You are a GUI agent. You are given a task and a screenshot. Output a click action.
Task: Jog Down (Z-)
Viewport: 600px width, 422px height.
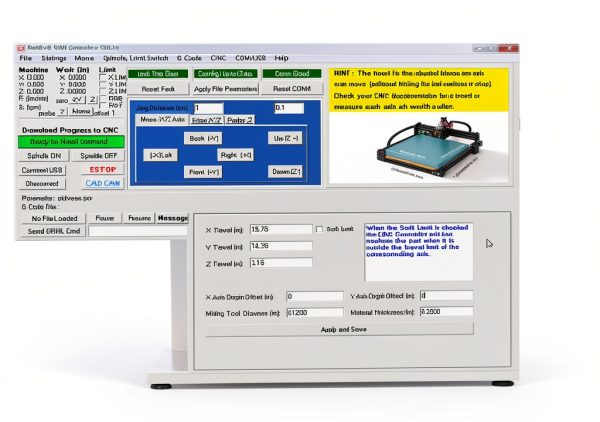pos(286,172)
